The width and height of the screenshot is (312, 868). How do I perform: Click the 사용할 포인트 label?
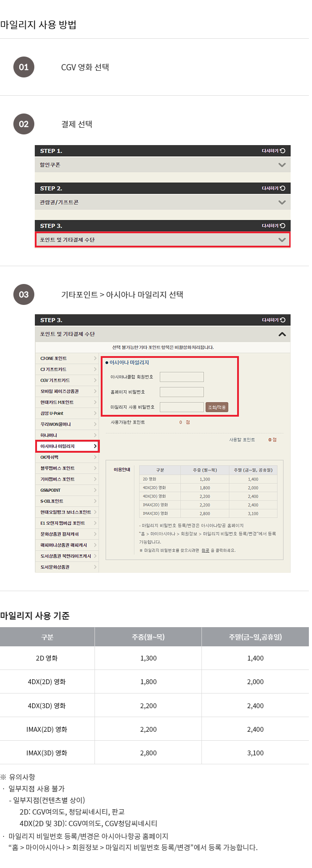coord(242,440)
